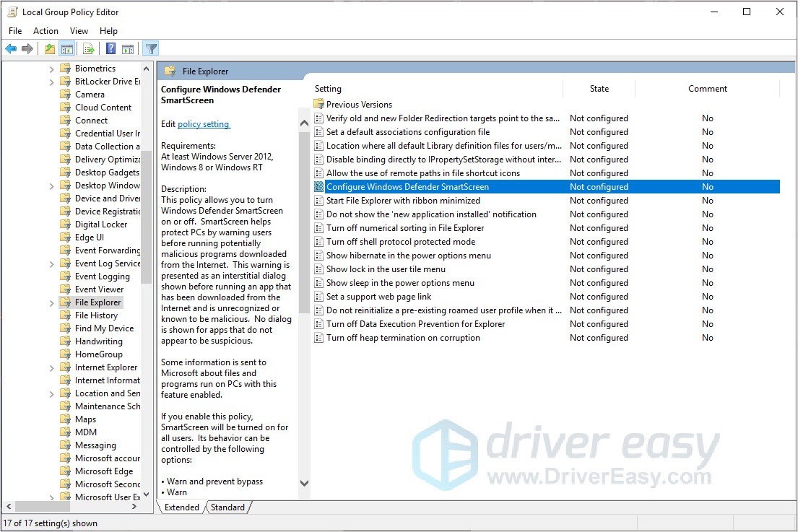Switch to the Standard tab
This screenshot has height=532, width=798.
coord(227,507)
